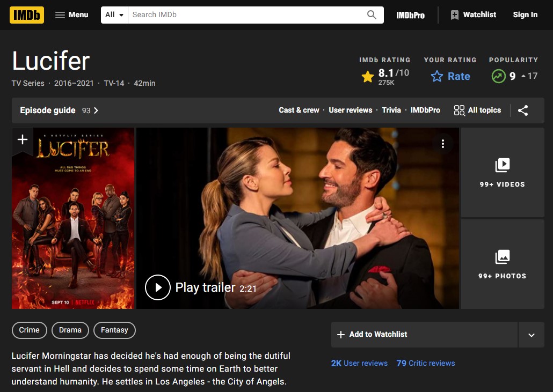Click the POPULARITY label

click(x=513, y=60)
